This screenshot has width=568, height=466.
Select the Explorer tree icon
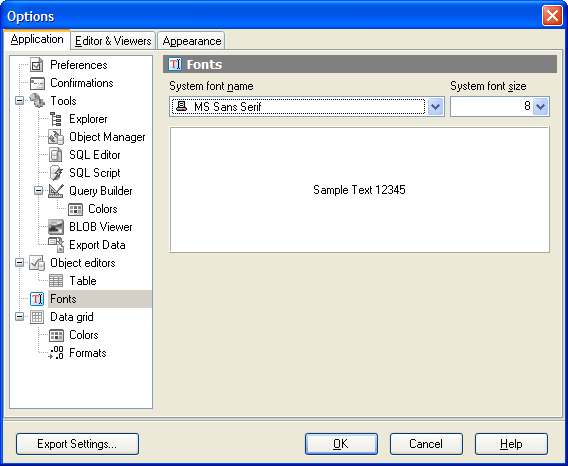(x=56, y=119)
